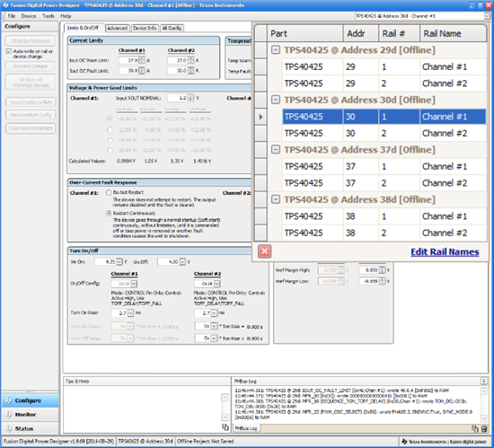Open the File menu

[x=12, y=16]
